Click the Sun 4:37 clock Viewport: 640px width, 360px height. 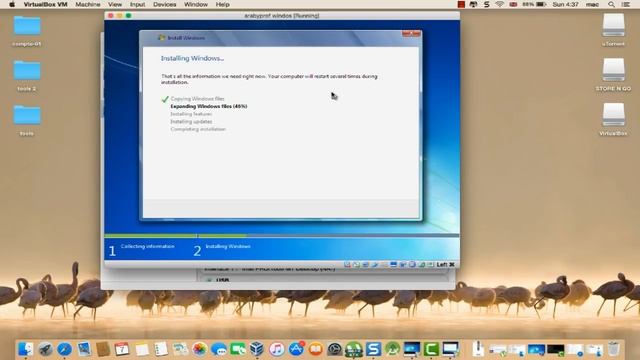click(565, 4)
